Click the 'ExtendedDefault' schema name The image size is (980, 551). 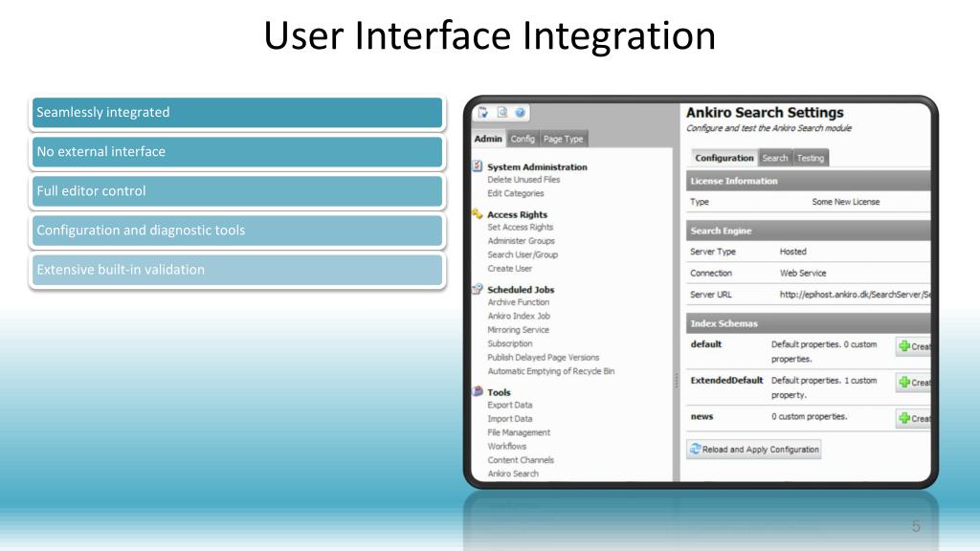click(727, 381)
